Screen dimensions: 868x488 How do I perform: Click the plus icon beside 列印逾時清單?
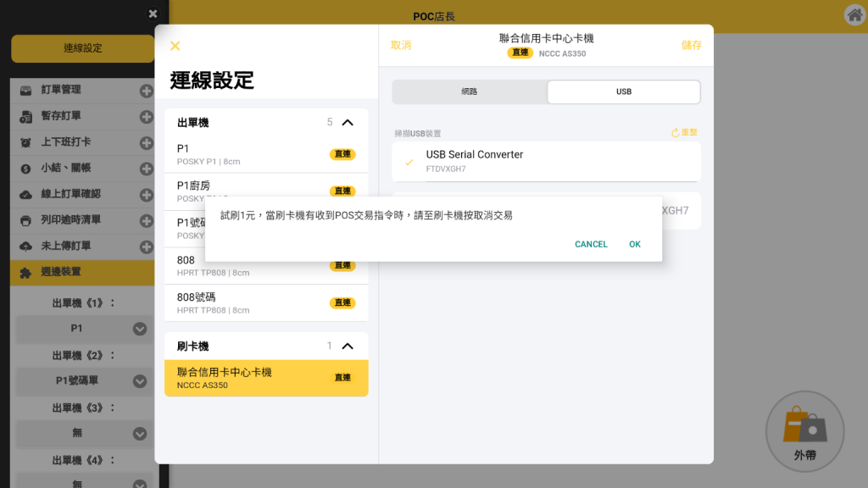146,221
